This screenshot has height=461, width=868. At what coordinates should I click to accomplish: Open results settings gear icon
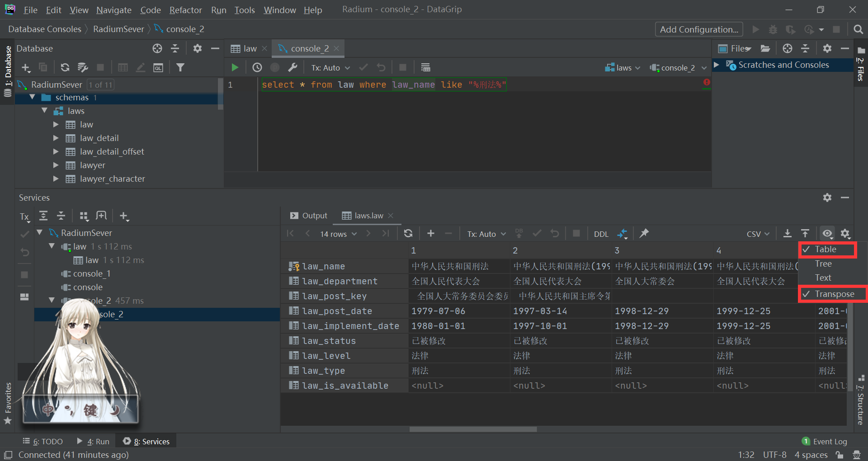tap(845, 234)
